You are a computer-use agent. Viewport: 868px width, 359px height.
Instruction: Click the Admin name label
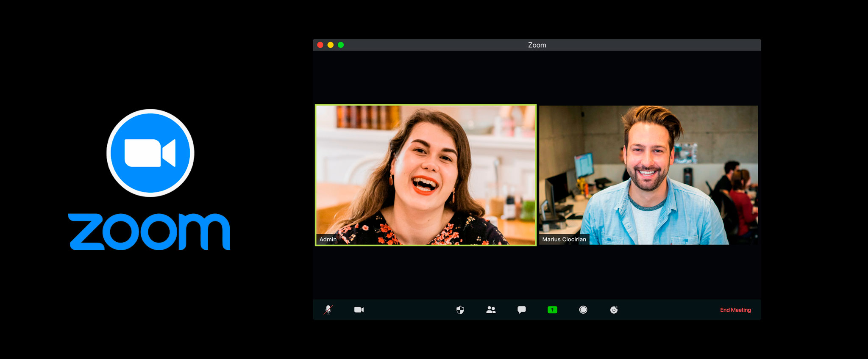(328, 239)
